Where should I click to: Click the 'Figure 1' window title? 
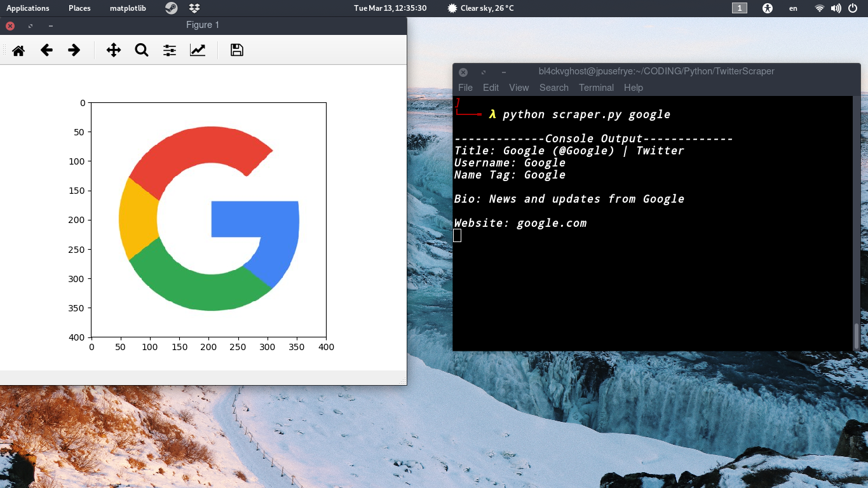[x=203, y=25]
